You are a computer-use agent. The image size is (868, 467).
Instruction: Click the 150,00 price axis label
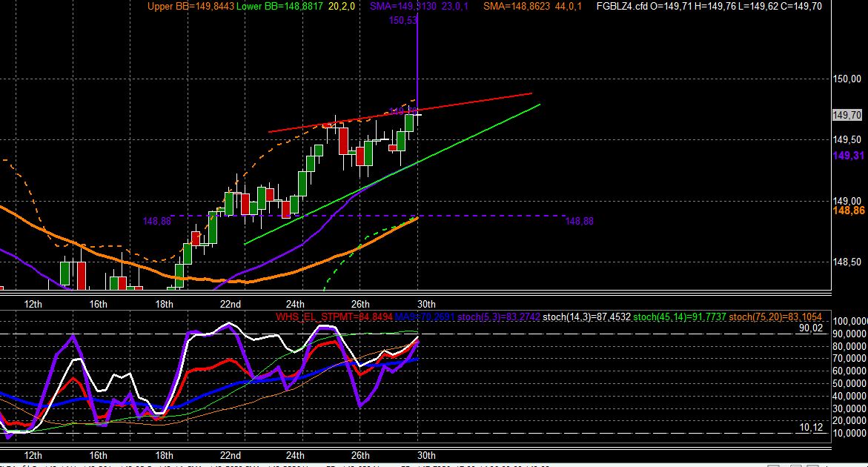(847, 79)
